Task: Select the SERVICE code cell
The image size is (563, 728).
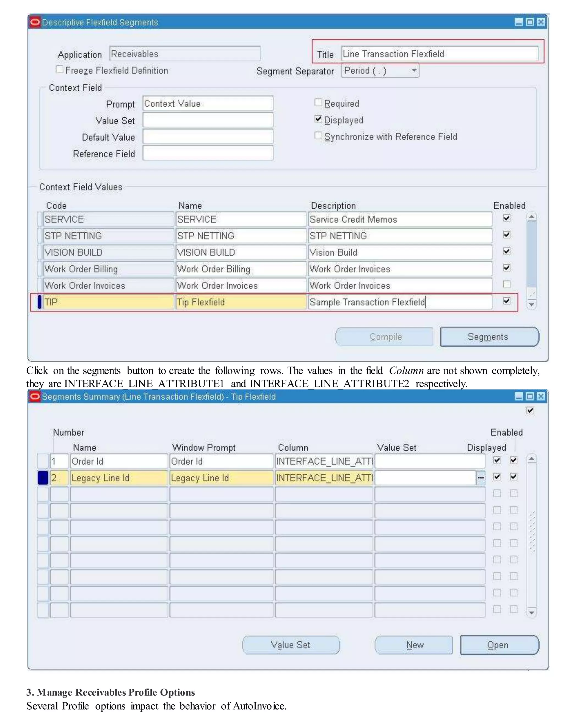Action: click(109, 219)
